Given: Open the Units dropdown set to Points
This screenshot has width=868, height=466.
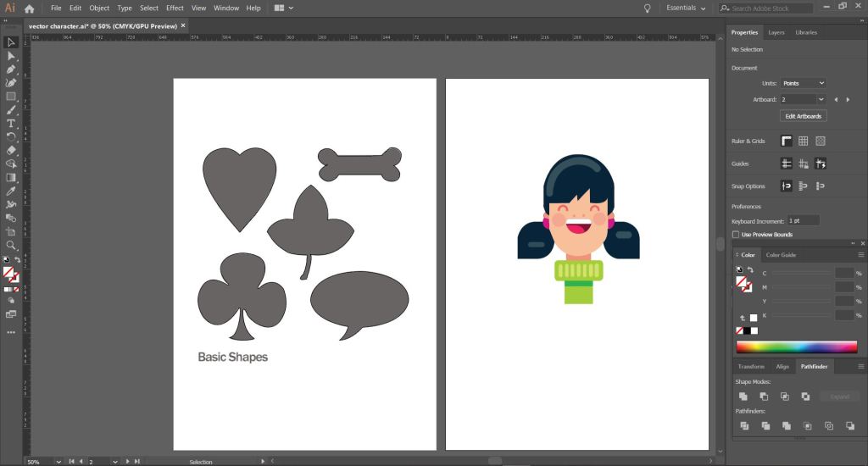Looking at the screenshot, I should [x=803, y=83].
